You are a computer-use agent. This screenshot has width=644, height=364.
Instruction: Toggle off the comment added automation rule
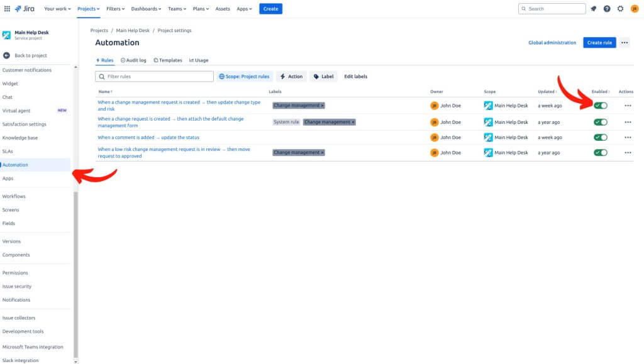tap(600, 137)
